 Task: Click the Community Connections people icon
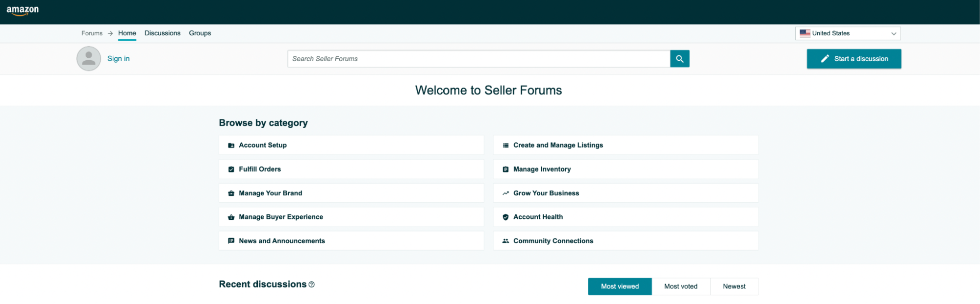pos(505,241)
